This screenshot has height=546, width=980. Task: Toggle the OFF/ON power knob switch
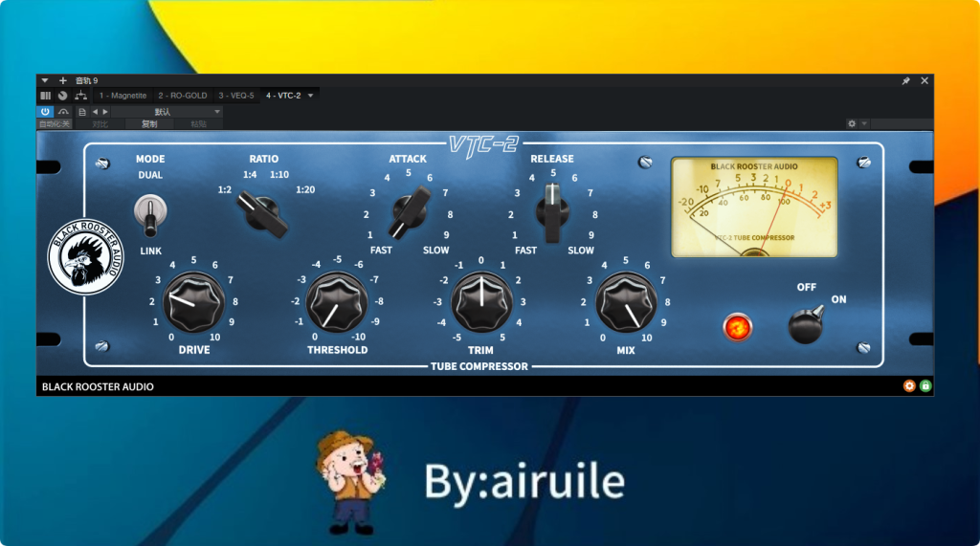[x=806, y=325]
